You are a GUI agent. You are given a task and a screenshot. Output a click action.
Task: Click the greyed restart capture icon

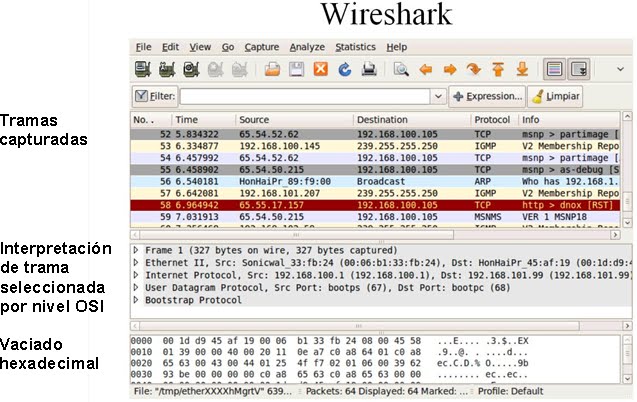[x=239, y=69]
